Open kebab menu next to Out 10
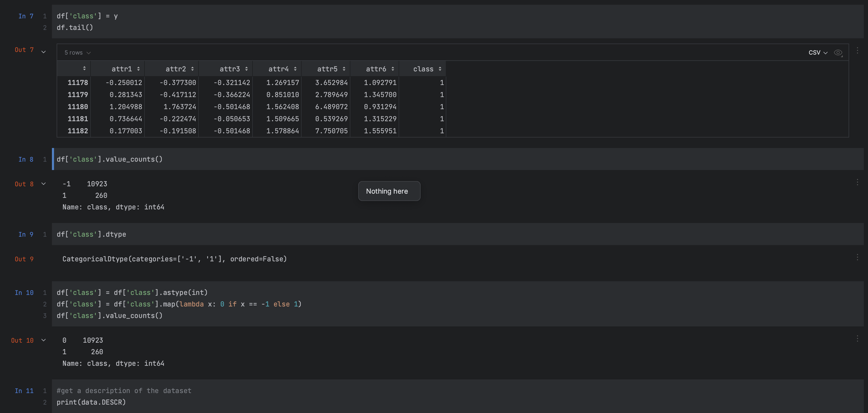Screen dimensions: 868x413 pos(858,338)
